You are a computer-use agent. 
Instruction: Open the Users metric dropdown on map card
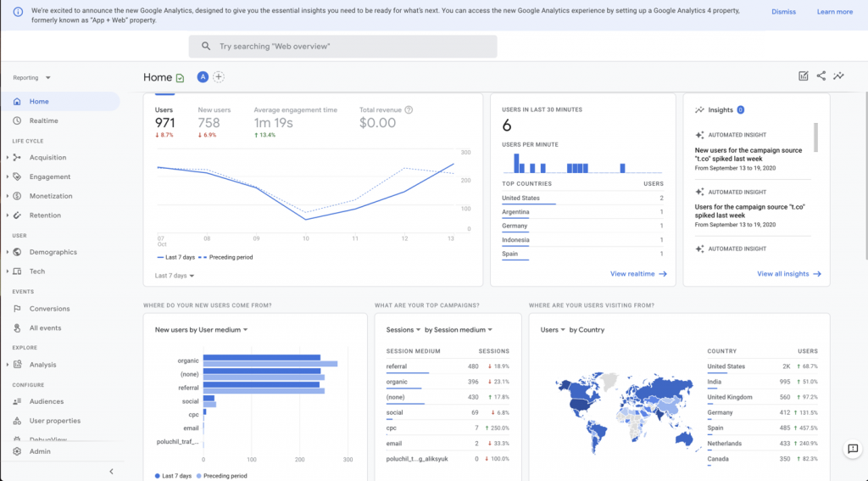click(553, 330)
